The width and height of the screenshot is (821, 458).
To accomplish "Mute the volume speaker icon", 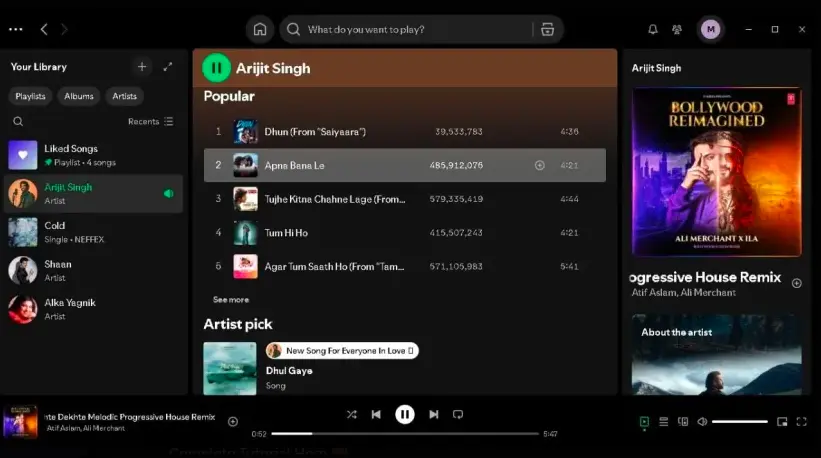I will point(702,422).
